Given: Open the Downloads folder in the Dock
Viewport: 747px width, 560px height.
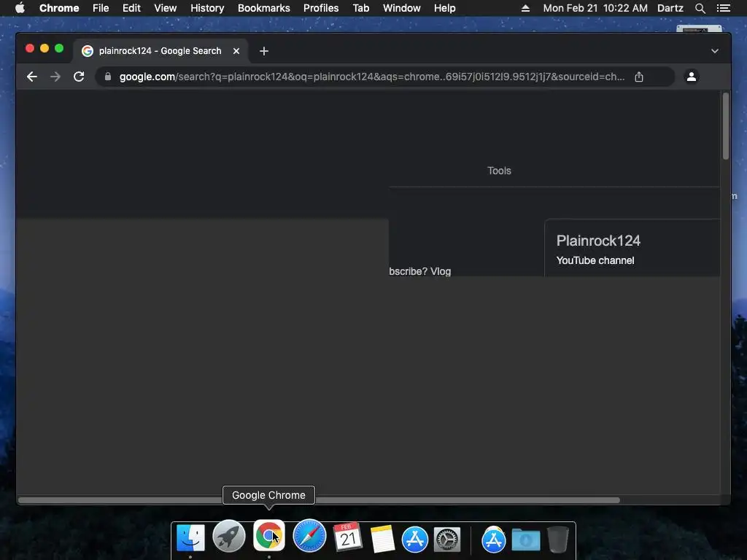Looking at the screenshot, I should [x=526, y=540].
